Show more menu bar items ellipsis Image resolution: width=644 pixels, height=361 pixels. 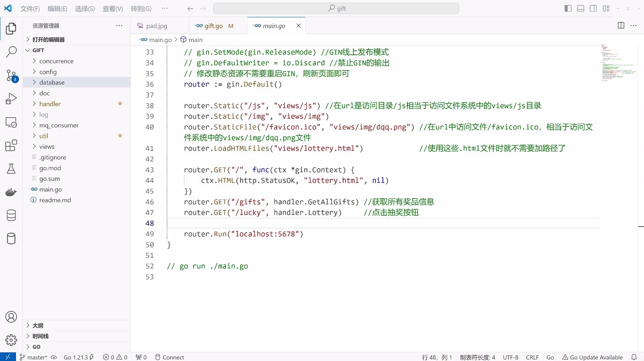click(x=165, y=8)
